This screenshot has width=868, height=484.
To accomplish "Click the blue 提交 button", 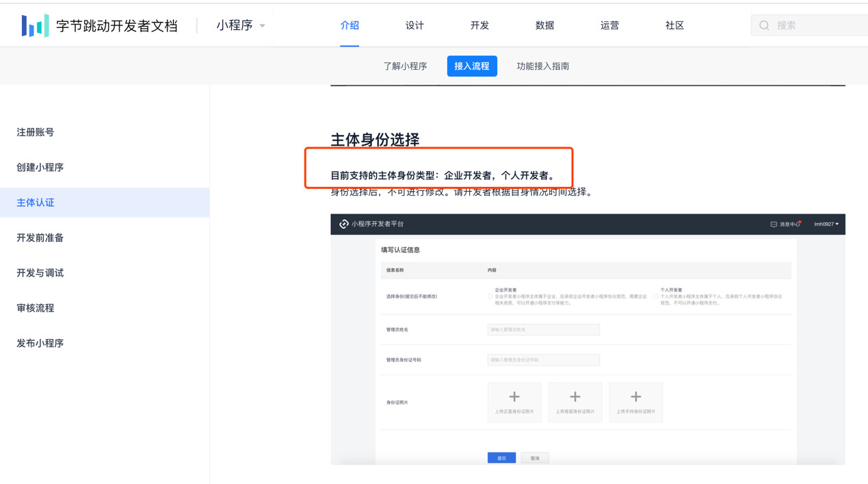I will click(x=501, y=458).
